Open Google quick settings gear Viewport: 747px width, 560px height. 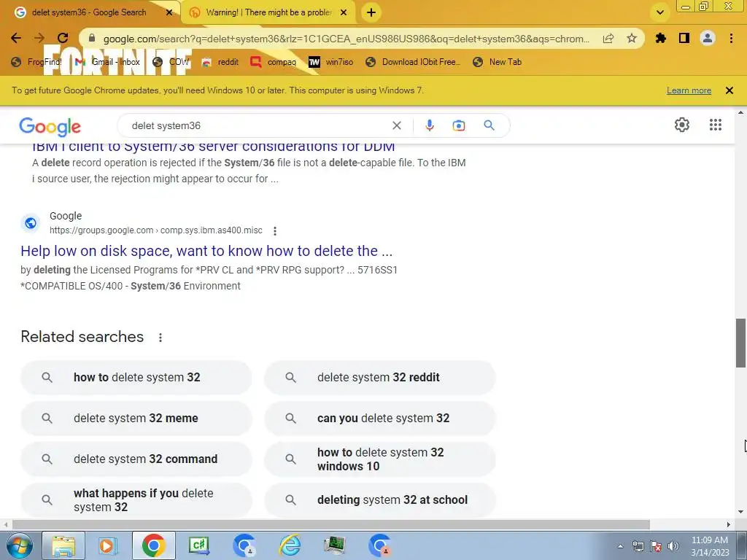(682, 125)
